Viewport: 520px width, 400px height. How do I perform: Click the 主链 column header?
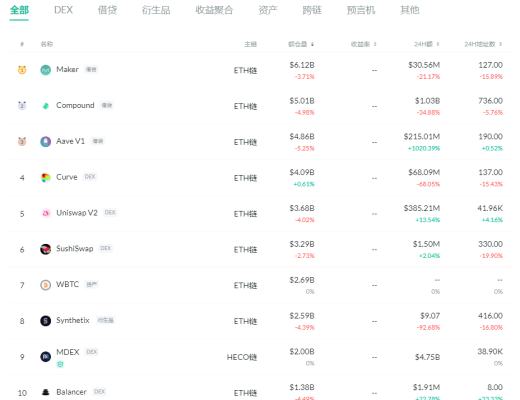coord(250,44)
